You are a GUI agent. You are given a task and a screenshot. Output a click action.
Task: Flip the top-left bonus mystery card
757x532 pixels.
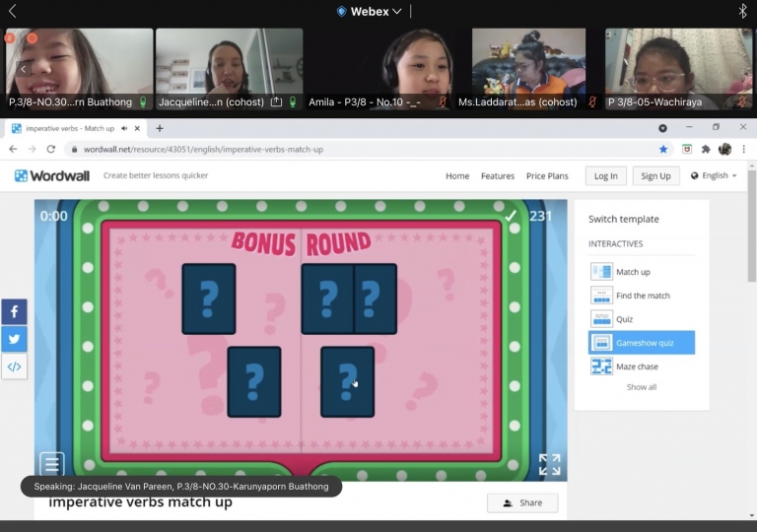209,299
